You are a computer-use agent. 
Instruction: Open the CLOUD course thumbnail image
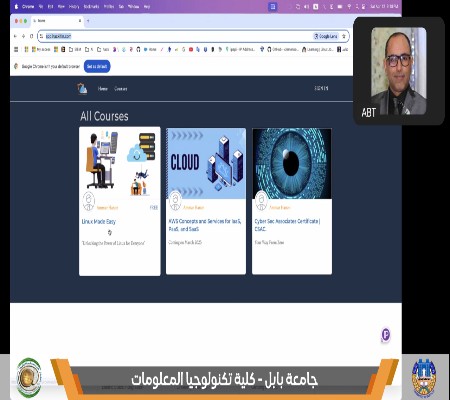click(206, 164)
